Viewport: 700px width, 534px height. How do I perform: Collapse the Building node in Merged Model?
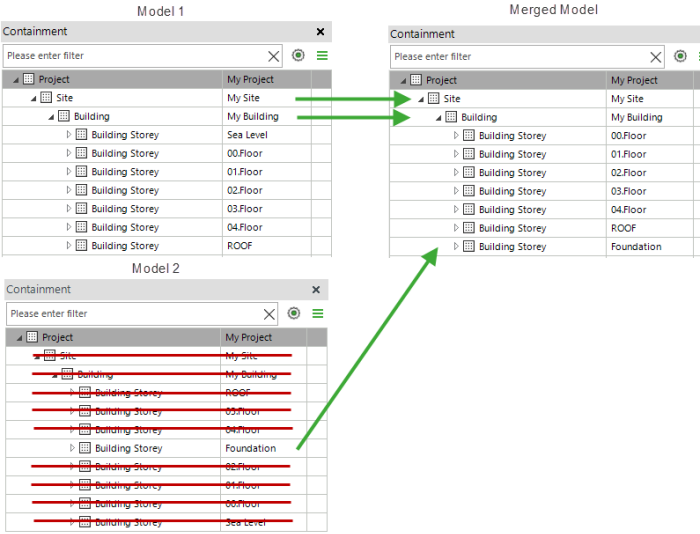[x=439, y=118]
